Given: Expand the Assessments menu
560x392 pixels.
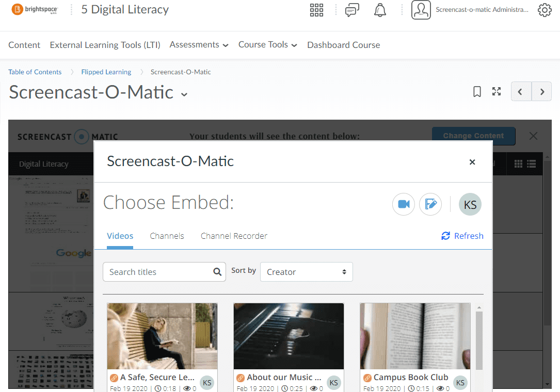Looking at the screenshot, I should [x=199, y=45].
